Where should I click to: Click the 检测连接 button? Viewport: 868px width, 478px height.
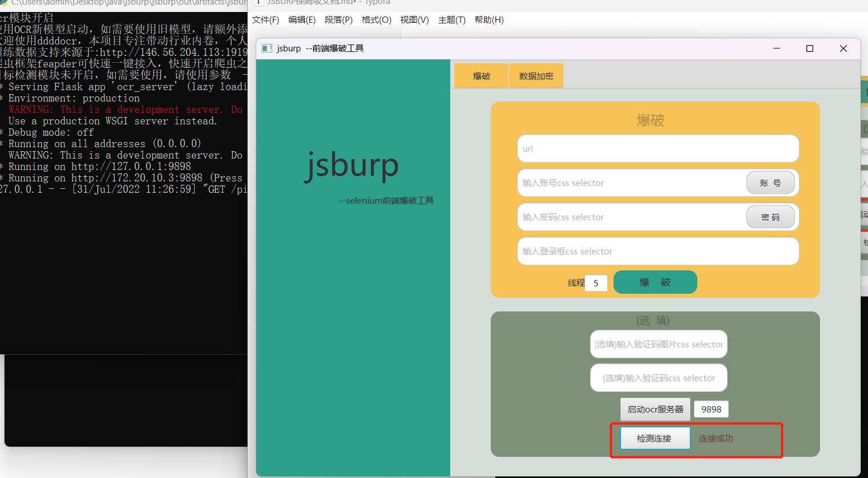(x=655, y=438)
